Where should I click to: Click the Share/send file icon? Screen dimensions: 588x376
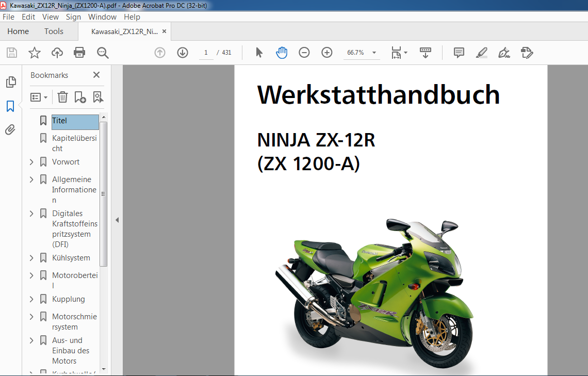(x=527, y=53)
